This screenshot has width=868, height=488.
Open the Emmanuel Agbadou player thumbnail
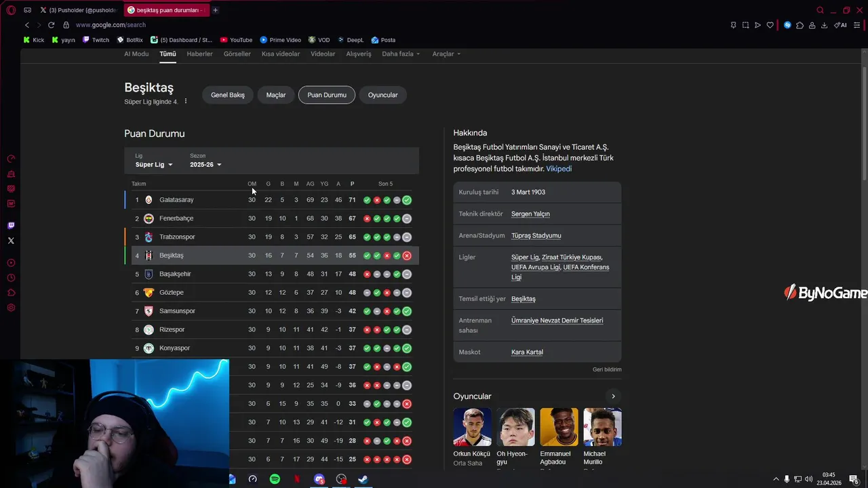(x=559, y=427)
